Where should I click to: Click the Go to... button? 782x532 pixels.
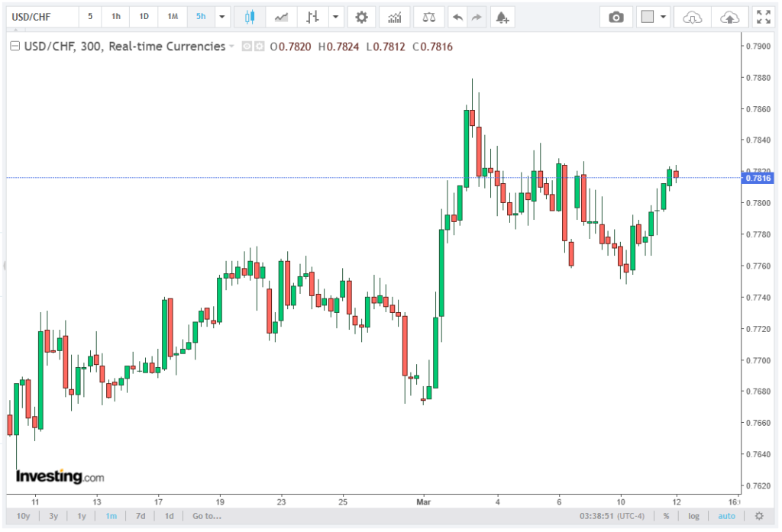tap(207, 516)
